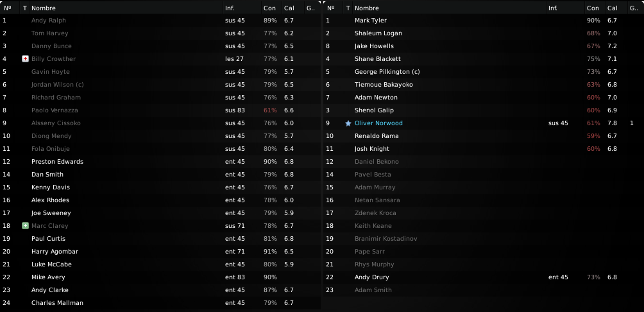Click the star icon beside Oliver Norwood

(348, 123)
